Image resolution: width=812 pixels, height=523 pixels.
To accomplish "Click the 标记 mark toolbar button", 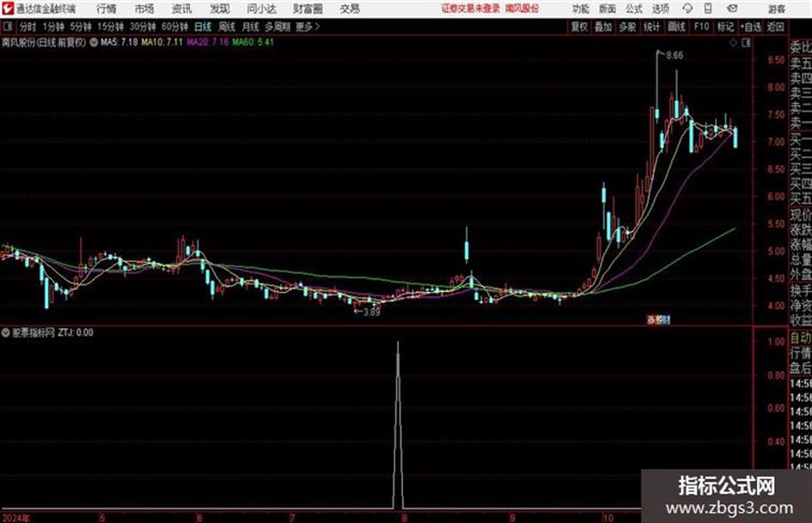I will [x=725, y=27].
